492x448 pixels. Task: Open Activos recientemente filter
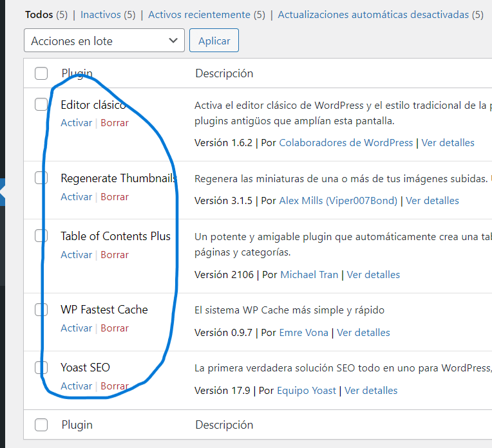tap(199, 15)
